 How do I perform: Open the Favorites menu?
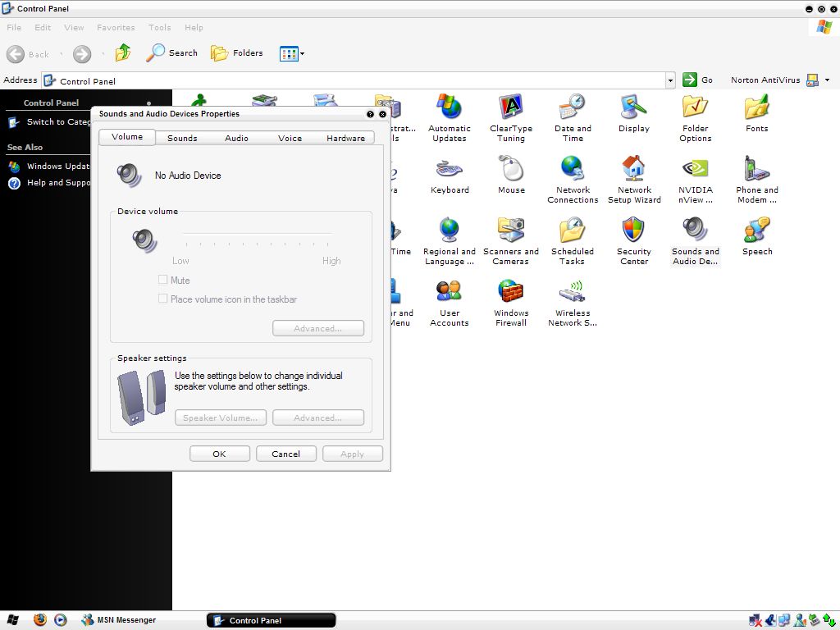coord(115,27)
